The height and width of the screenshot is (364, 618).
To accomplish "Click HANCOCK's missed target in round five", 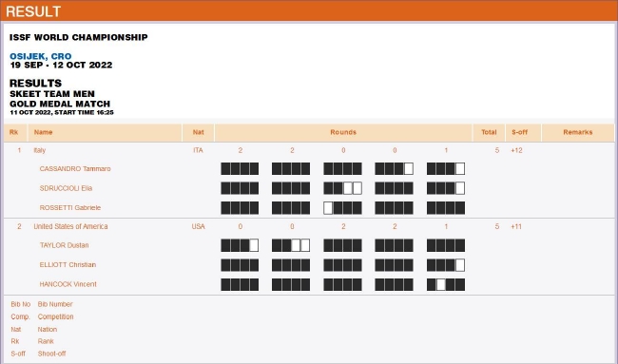I will click(x=441, y=284).
